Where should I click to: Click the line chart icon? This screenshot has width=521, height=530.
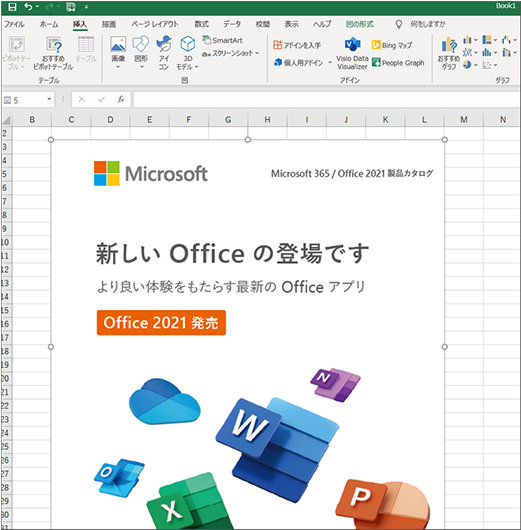pos(467,52)
